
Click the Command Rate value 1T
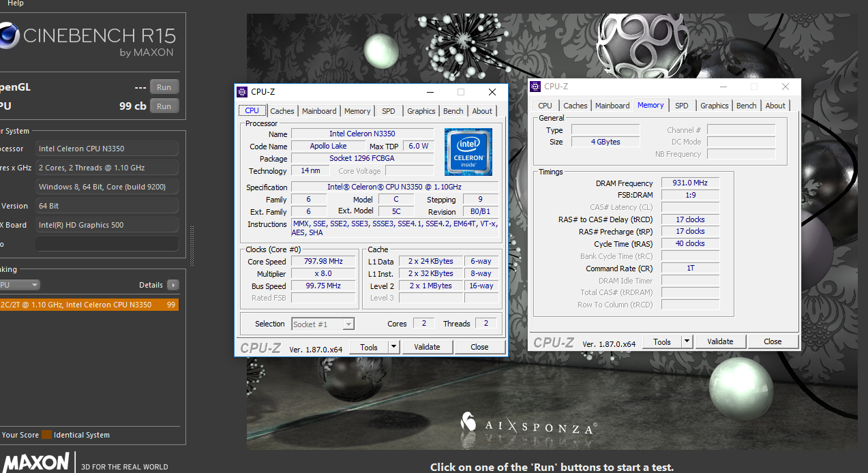coord(690,269)
